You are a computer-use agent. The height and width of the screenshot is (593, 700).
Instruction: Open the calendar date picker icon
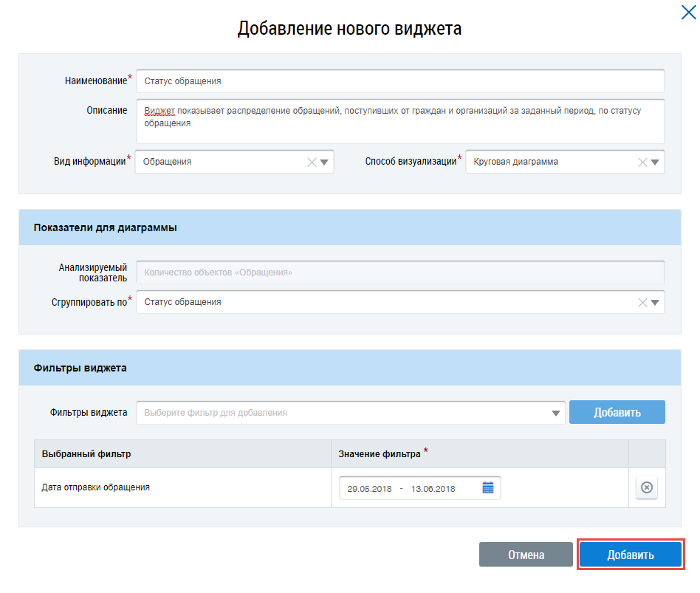[x=488, y=488]
